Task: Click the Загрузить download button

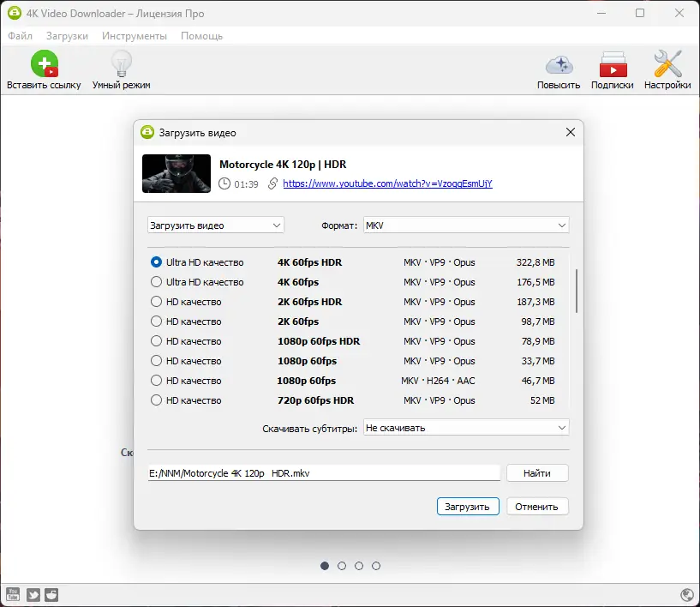Action: [x=468, y=507]
